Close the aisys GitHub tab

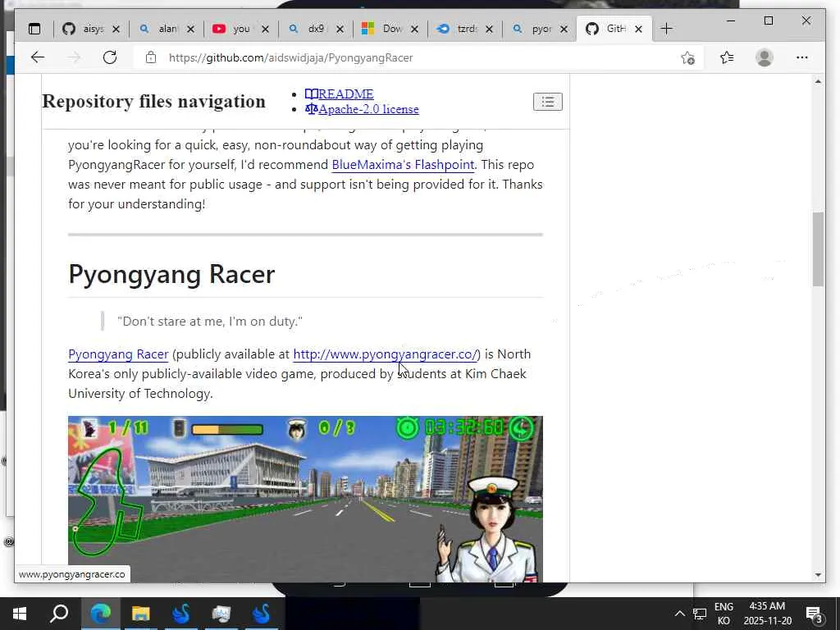click(116, 30)
